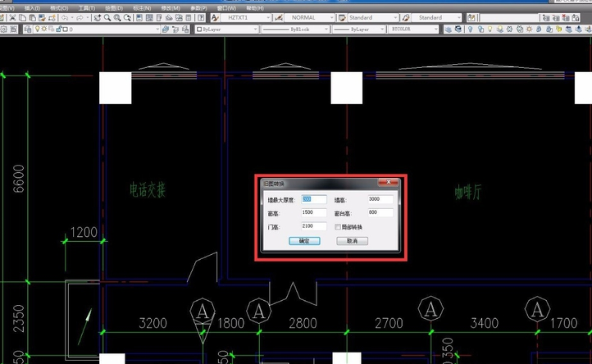Click the 墙高 field showing 3000
Image resolution: width=592 pixels, height=364 pixels.
[380, 199]
